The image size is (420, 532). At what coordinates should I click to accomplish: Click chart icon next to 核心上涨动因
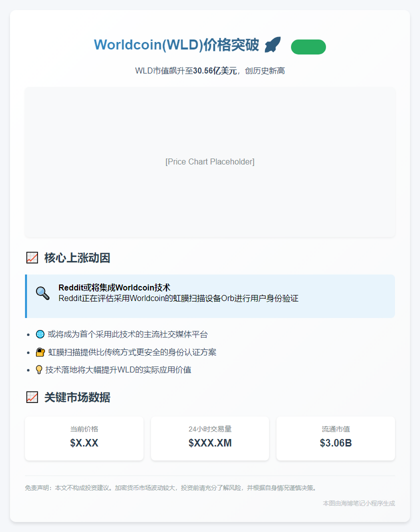coord(32,258)
